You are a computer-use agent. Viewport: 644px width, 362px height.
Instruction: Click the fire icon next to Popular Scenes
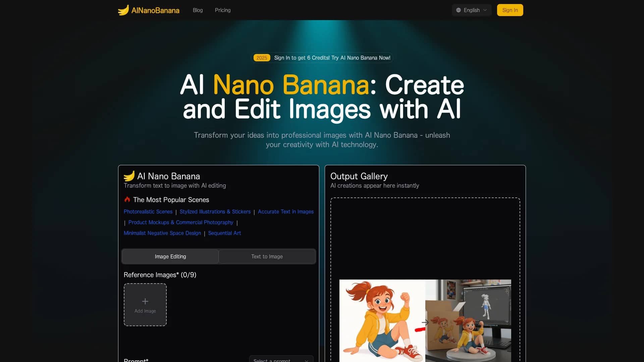pyautogui.click(x=127, y=199)
